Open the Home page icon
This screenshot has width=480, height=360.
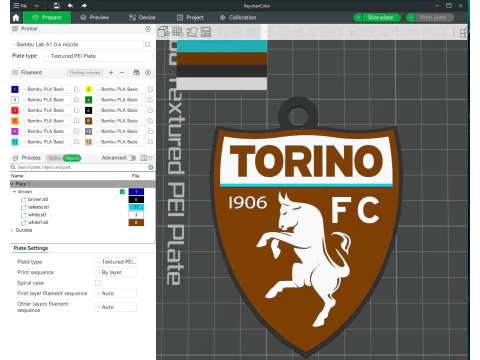pos(16,18)
